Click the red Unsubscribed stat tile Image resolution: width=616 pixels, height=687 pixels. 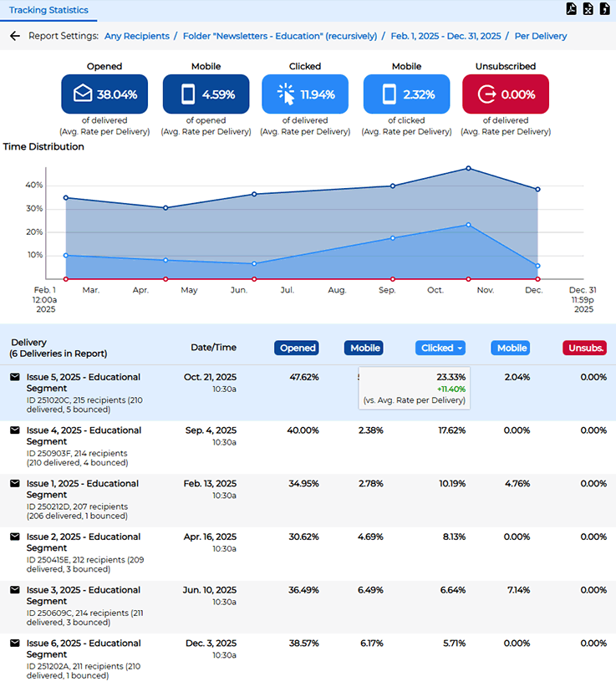(505, 94)
